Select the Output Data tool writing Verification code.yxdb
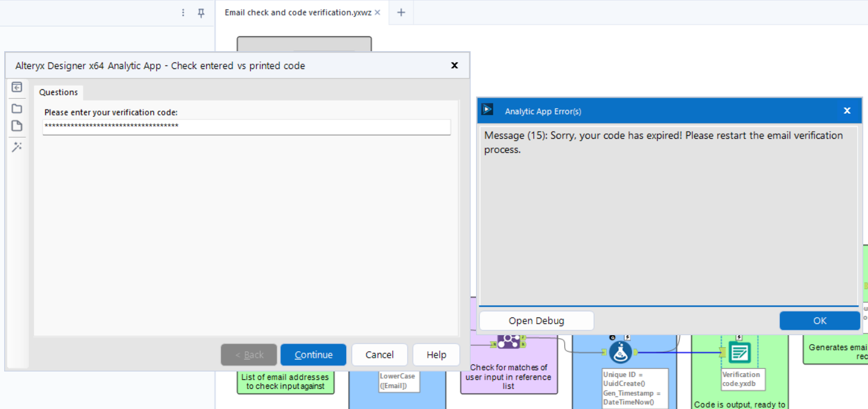Image resolution: width=868 pixels, height=409 pixels. tap(741, 352)
